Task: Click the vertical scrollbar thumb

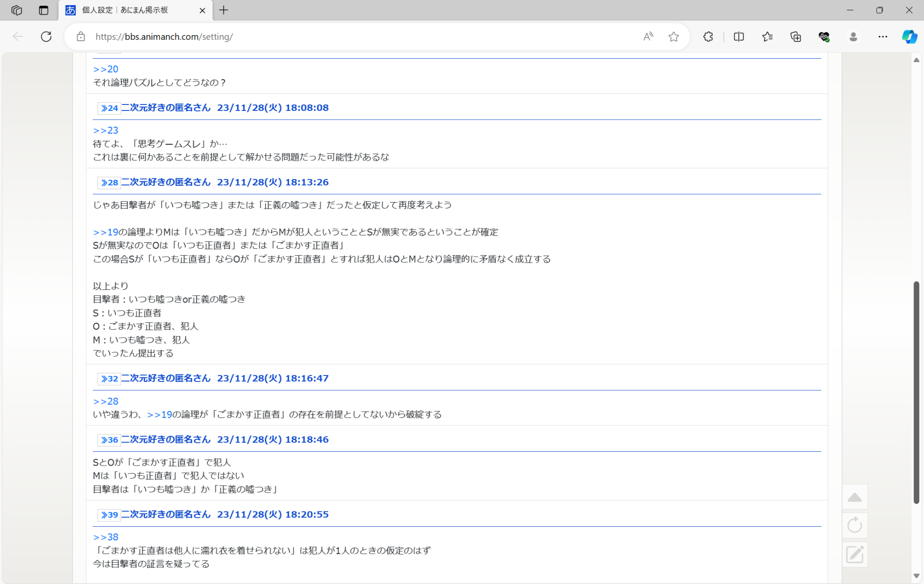Action: tap(916, 392)
